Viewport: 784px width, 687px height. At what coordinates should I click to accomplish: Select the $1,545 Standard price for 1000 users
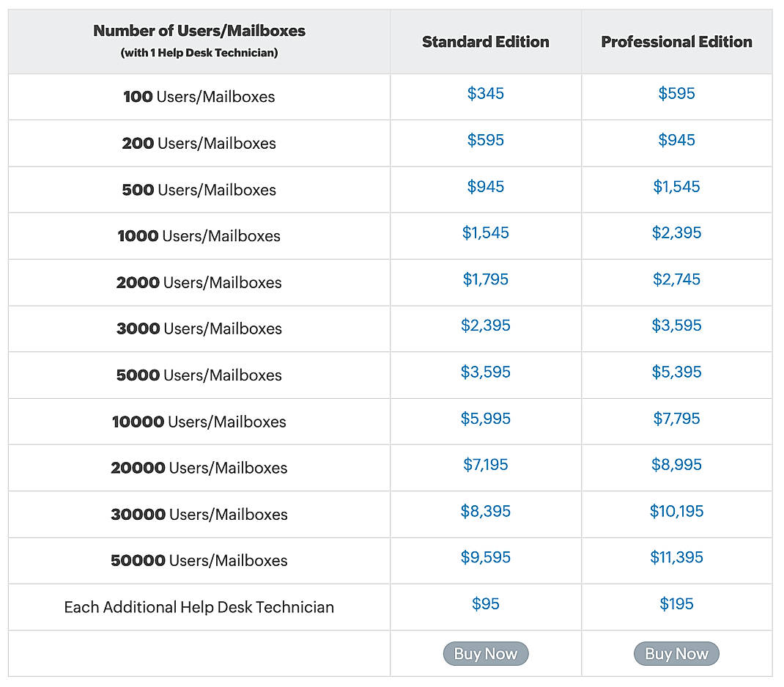tap(486, 232)
